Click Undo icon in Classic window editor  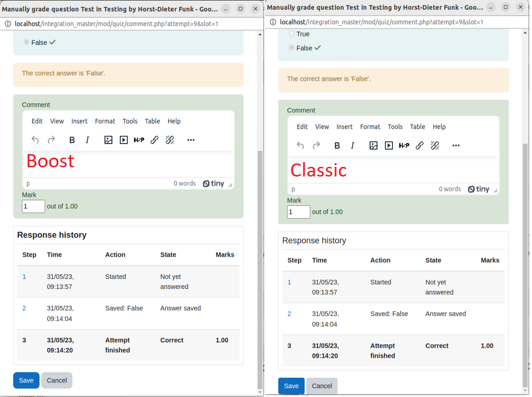301,146
